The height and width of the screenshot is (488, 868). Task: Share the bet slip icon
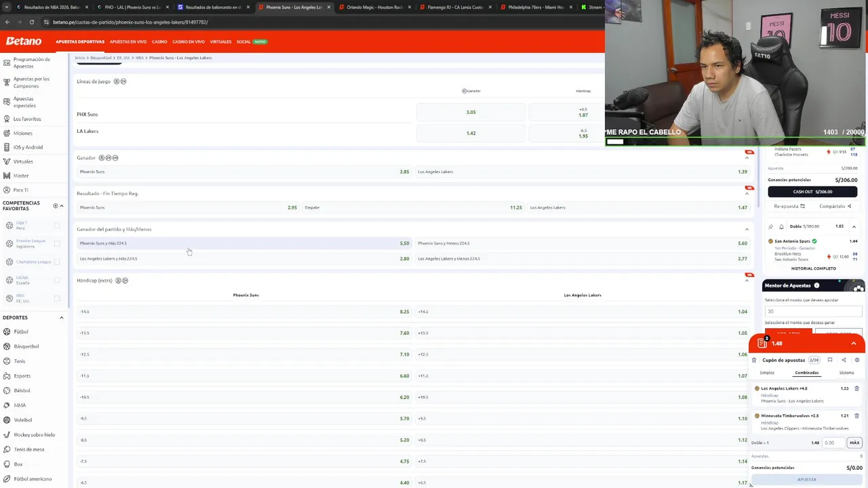point(844,360)
